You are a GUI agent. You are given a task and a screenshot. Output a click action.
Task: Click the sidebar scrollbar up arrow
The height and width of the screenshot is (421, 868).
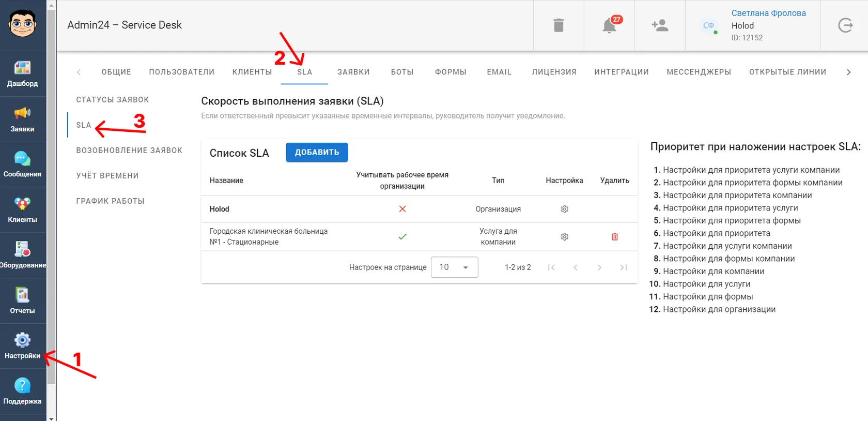(51, 5)
